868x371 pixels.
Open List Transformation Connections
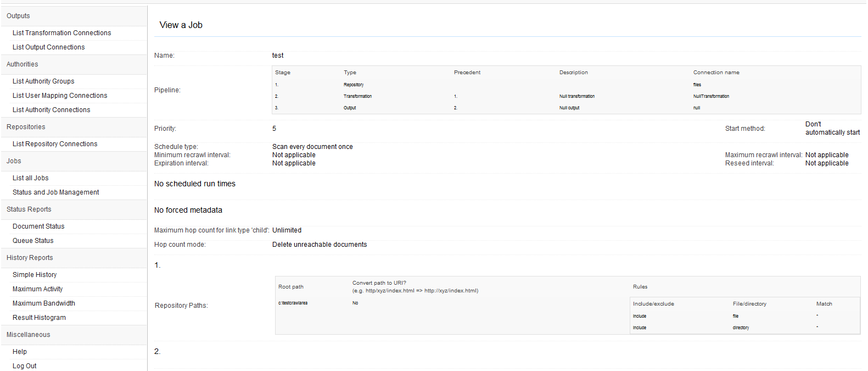point(61,33)
